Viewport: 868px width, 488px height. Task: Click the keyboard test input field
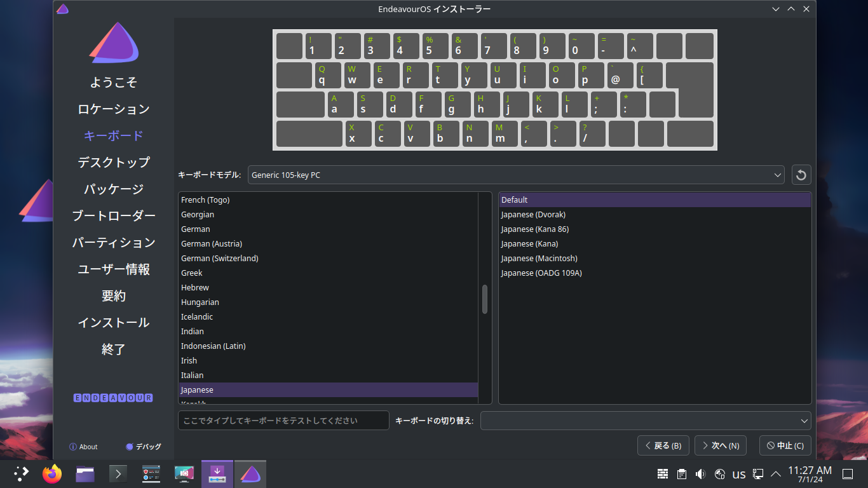tap(283, 421)
